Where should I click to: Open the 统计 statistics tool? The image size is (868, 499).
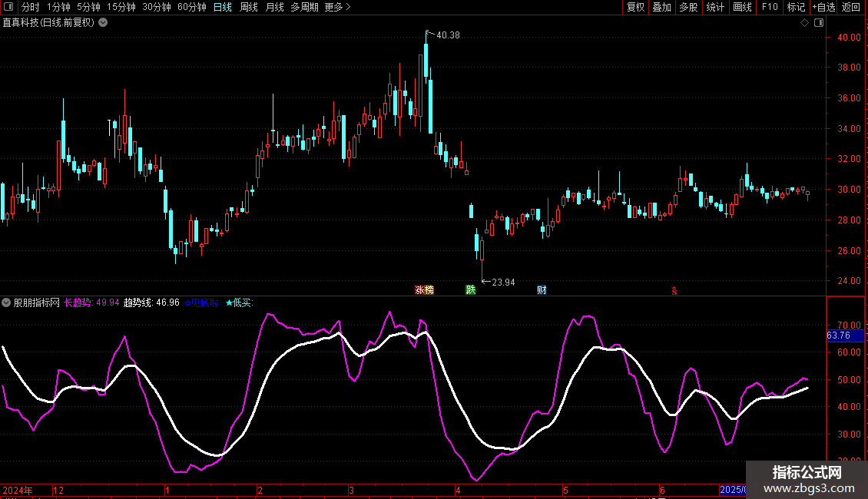click(x=715, y=7)
